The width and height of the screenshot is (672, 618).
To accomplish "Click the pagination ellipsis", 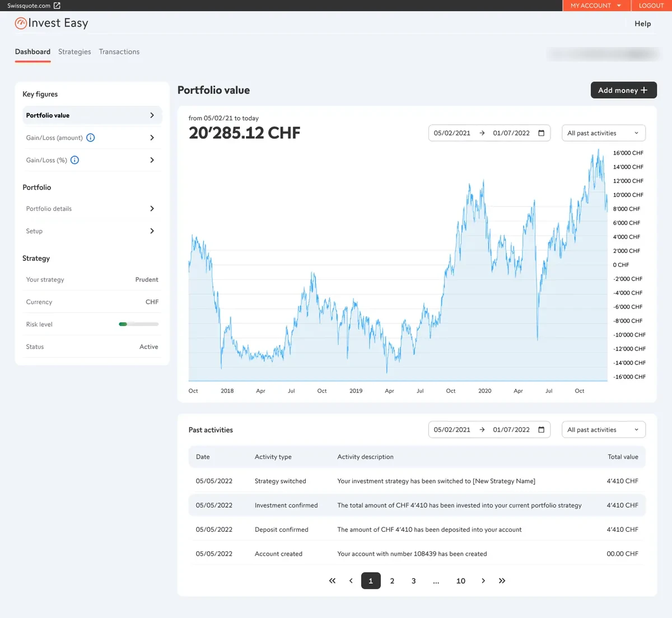I will coord(436,581).
